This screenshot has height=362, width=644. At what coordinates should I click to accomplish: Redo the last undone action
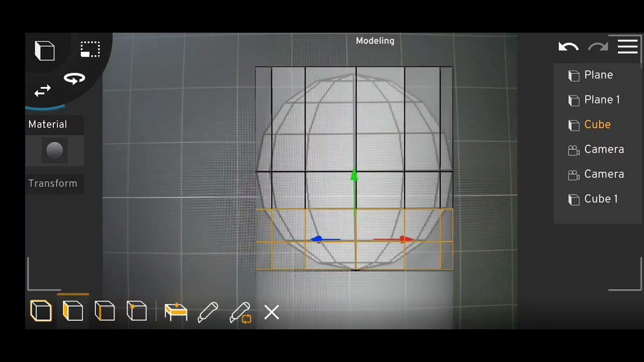[x=598, y=47]
